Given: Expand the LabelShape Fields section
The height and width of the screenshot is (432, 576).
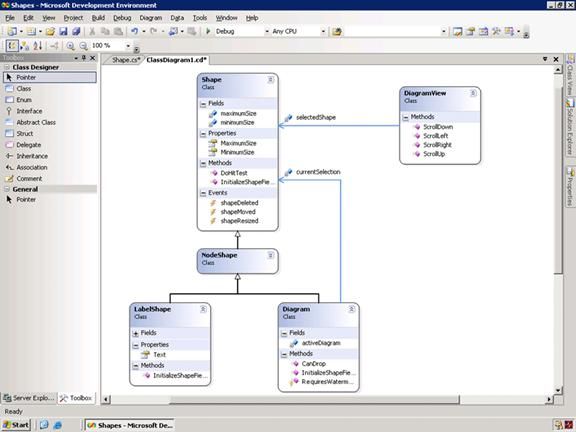Looking at the screenshot, I should [136, 334].
